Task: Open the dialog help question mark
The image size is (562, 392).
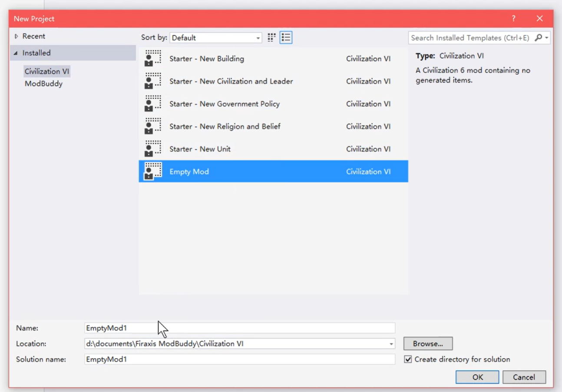Action: (513, 19)
